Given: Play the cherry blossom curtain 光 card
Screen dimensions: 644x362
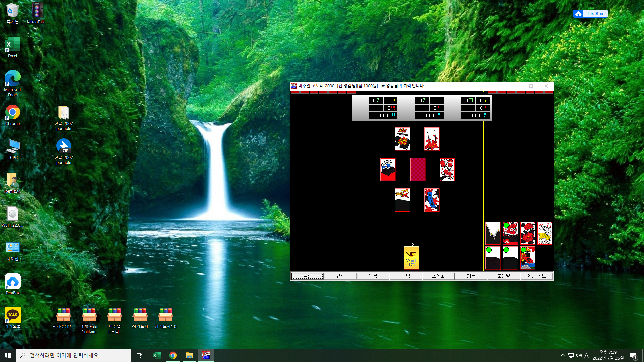Looking at the screenshot, I should pos(510,233).
